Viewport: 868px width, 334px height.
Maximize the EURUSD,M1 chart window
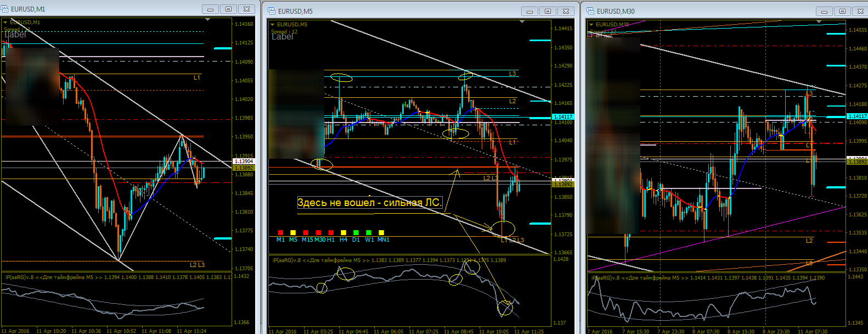point(229,9)
